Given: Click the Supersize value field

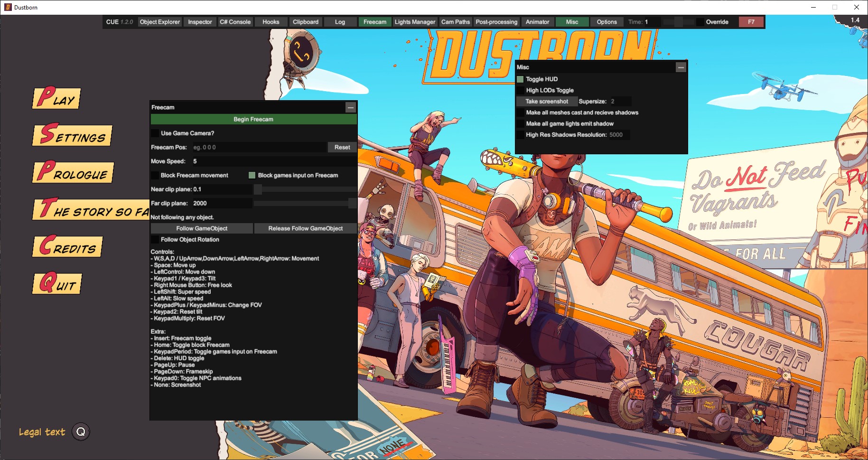Looking at the screenshot, I should (x=620, y=102).
